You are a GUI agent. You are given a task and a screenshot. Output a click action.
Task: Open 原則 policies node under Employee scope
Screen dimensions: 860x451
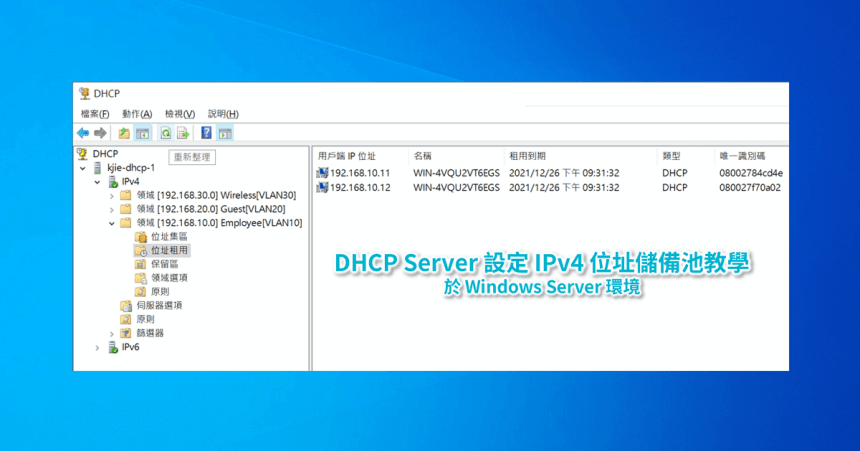160,291
